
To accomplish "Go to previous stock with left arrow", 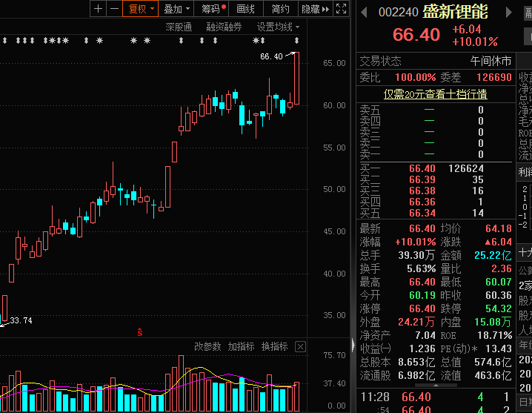I will pyautogui.click(x=364, y=10).
